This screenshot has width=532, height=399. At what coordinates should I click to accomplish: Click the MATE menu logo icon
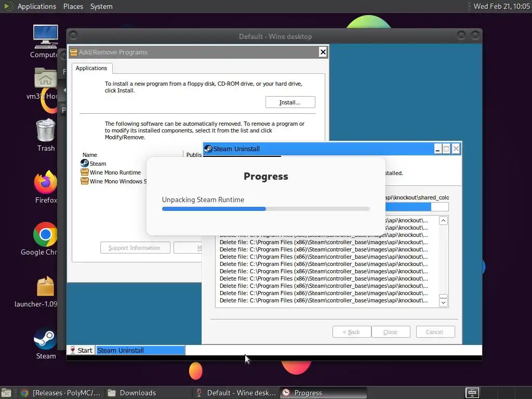coord(8,6)
